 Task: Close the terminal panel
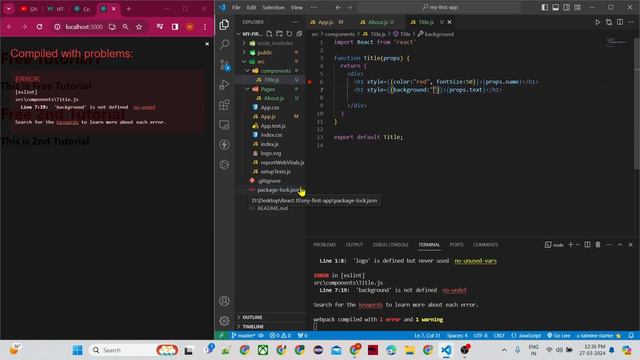631,244
